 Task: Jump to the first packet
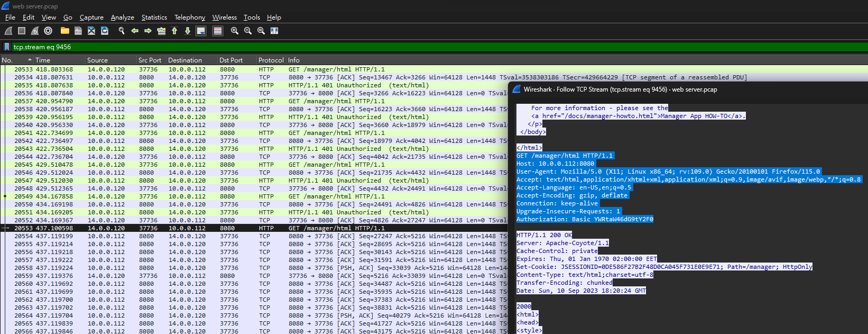174,31
